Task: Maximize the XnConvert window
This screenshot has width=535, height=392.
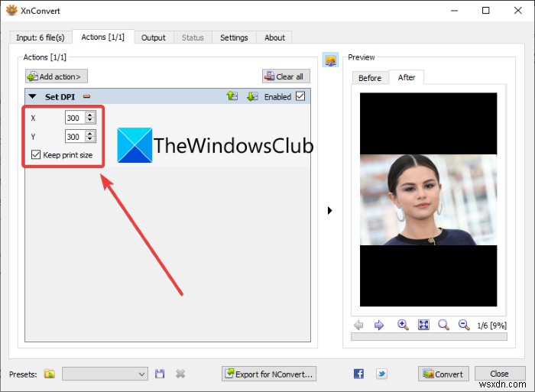Action: 485,10
